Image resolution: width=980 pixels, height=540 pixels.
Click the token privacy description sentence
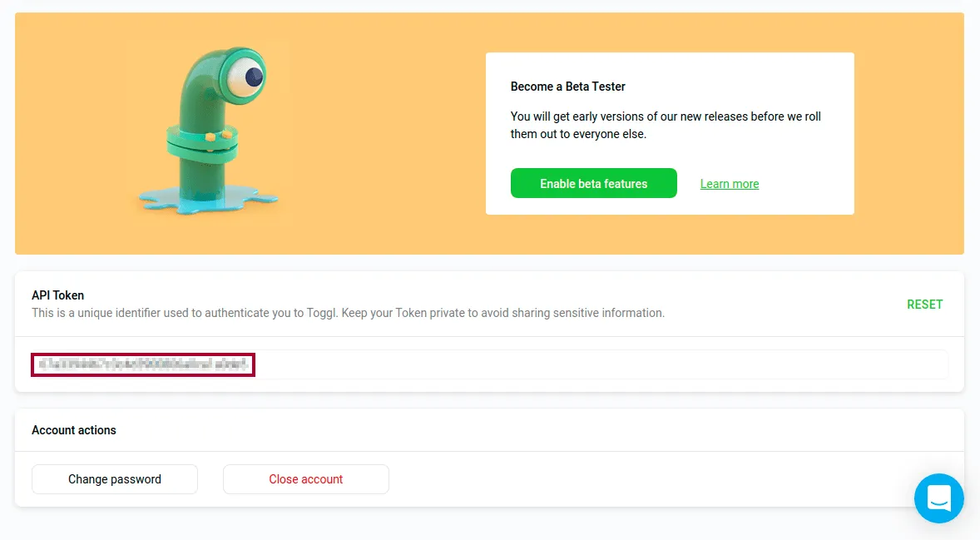click(x=348, y=313)
